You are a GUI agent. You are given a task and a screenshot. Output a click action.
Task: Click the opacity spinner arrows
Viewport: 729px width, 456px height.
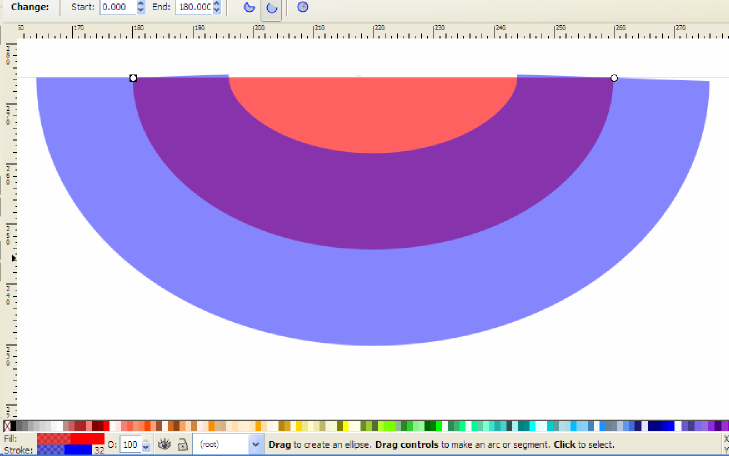(x=146, y=443)
